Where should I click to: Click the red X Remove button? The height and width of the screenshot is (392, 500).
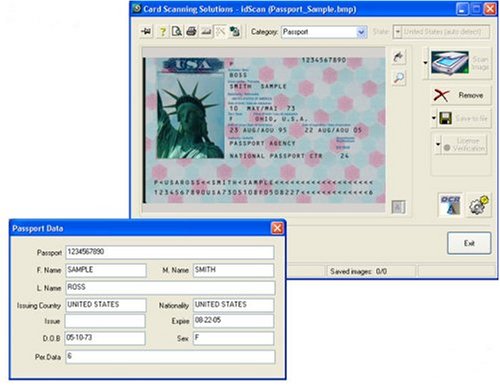(x=461, y=96)
